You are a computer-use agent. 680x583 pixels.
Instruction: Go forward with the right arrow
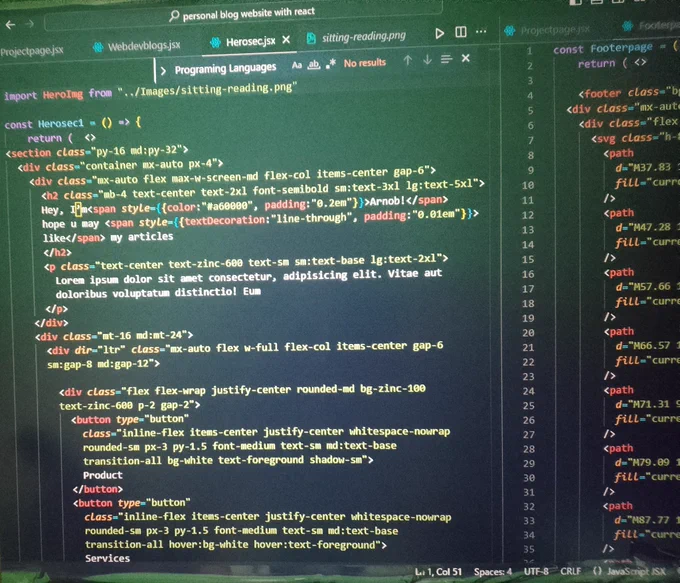click(29, 24)
